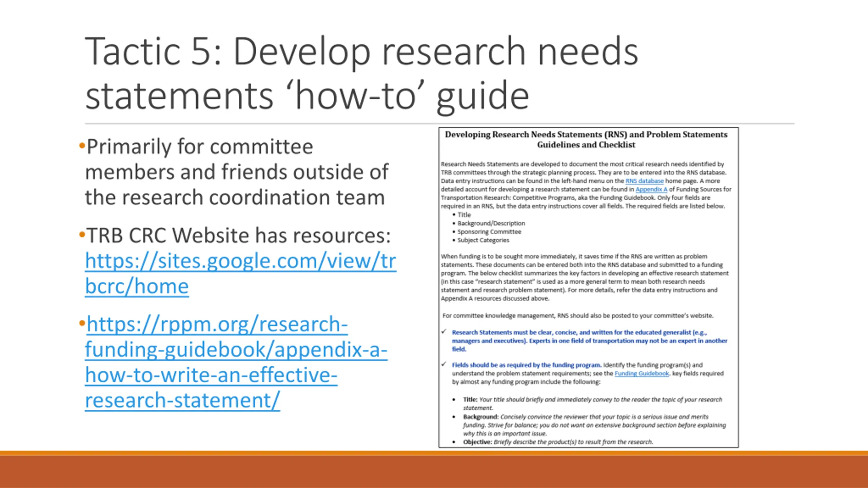The width and height of the screenshot is (868, 488).
Task: Click the bold 'Title:' label near the bottom of the document
Action: (x=470, y=400)
